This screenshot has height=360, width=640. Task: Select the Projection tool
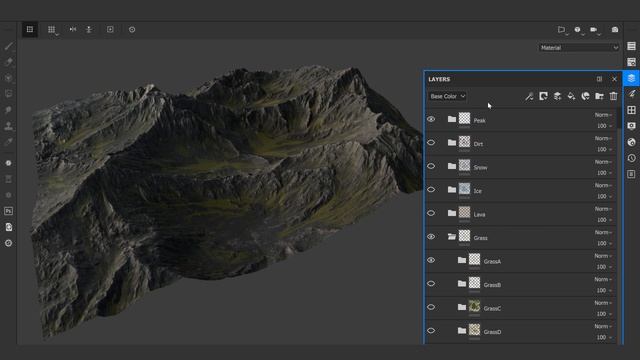point(9,78)
